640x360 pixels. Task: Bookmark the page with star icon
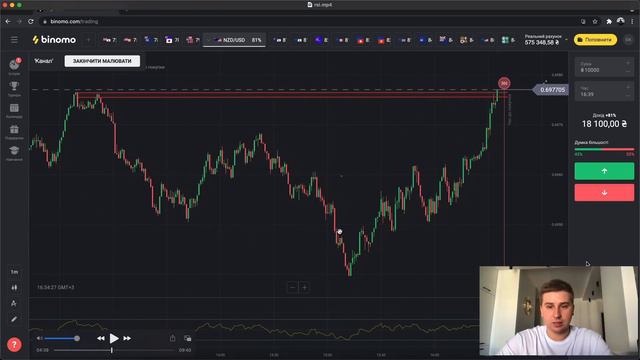point(595,21)
